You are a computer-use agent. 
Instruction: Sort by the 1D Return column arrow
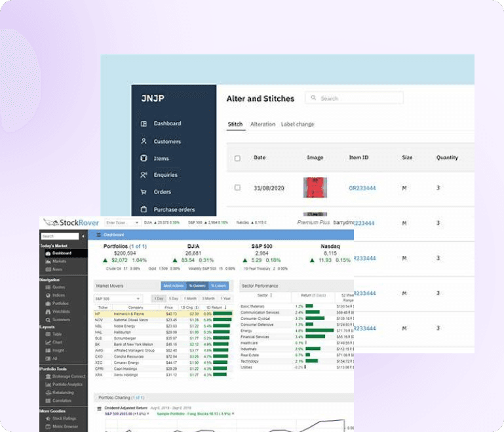tap(225, 307)
